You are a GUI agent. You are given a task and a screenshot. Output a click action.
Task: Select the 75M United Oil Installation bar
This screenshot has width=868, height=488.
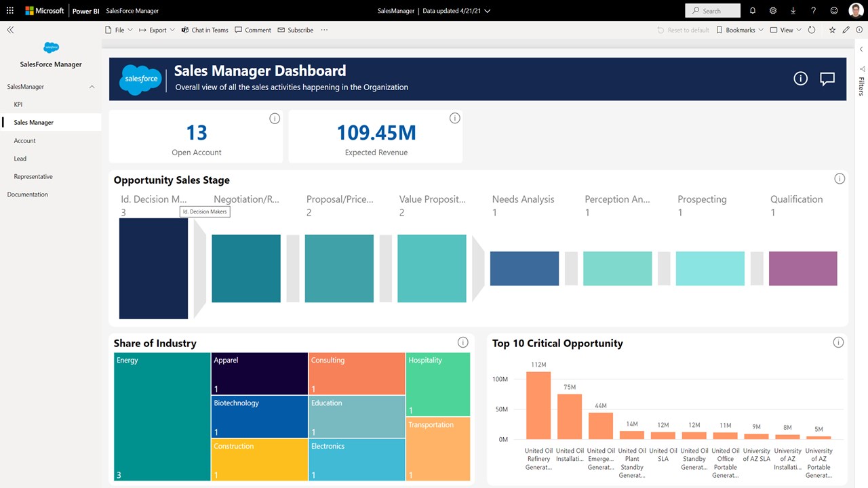click(570, 417)
